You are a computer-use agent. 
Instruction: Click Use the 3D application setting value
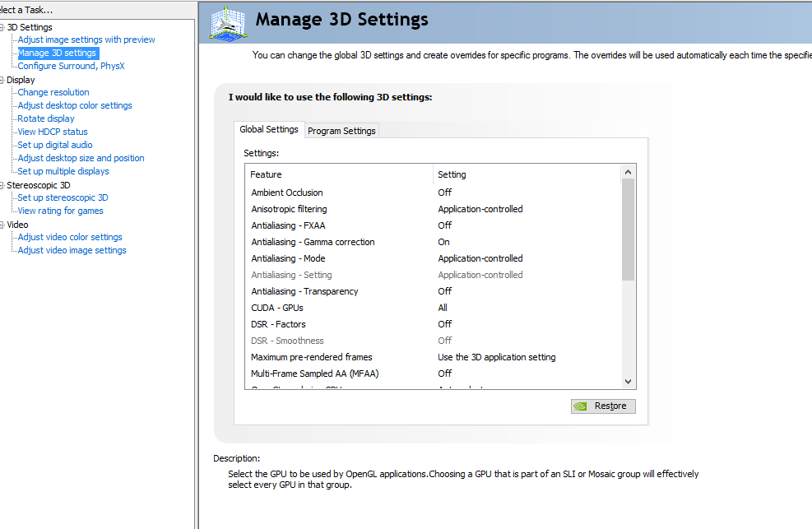pos(497,357)
